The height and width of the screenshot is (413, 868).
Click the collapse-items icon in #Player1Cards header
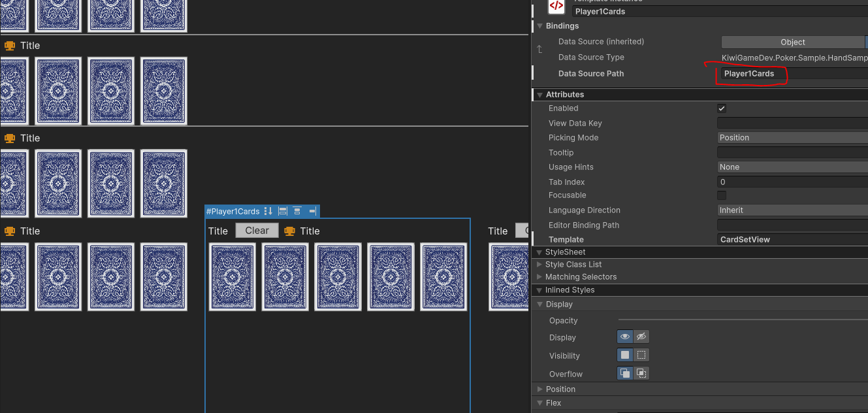(297, 211)
